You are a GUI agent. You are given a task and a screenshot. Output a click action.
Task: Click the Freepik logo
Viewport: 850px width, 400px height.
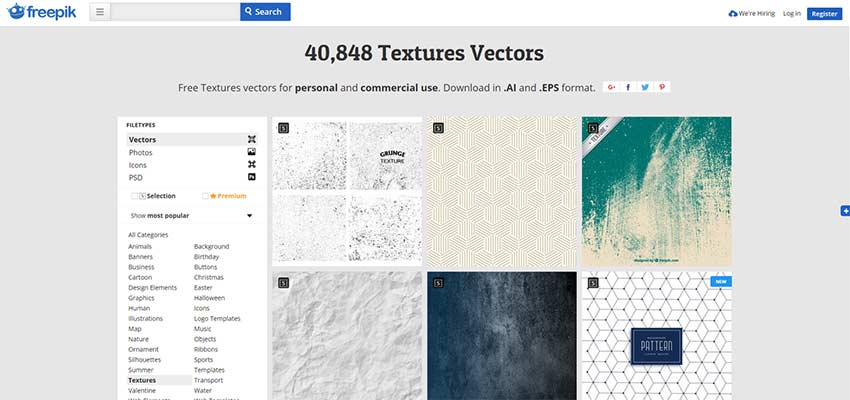[x=42, y=12]
